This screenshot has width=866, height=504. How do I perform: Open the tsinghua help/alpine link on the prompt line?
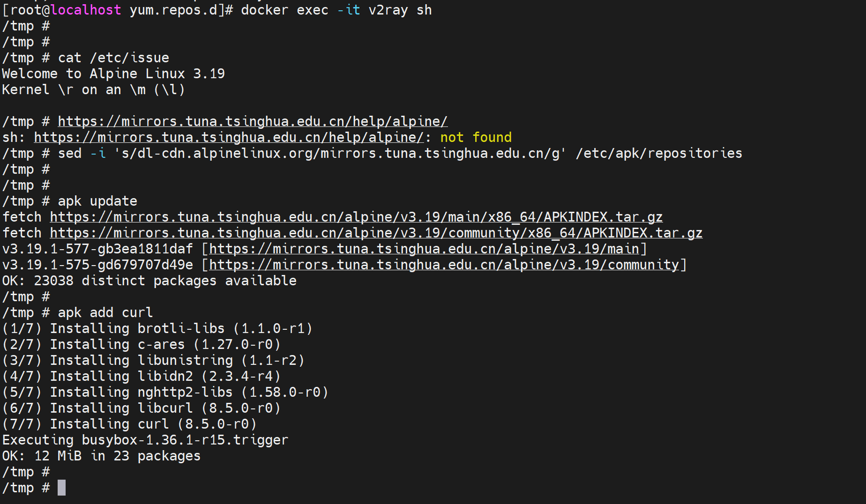tap(253, 122)
